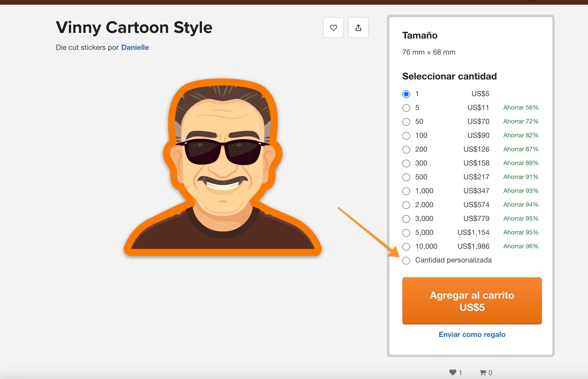
Task: Open Enviar como regalo link
Action: [x=471, y=335]
